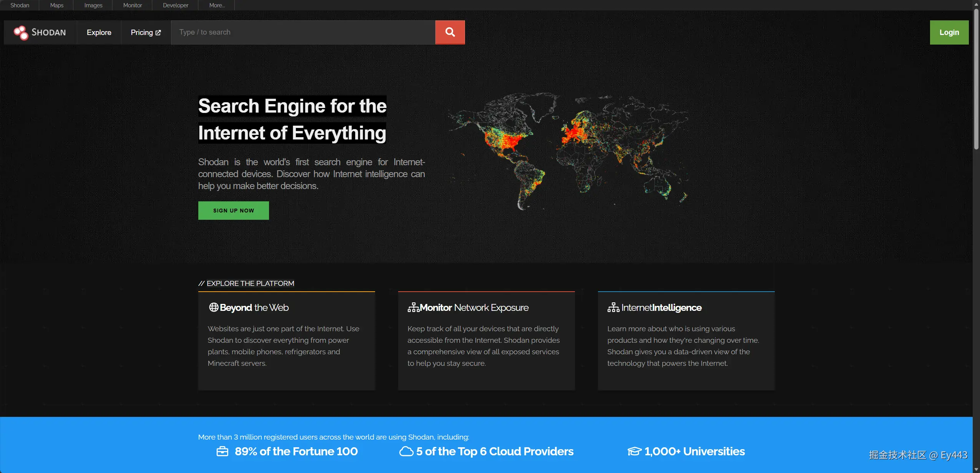Go to Monitor in top bar
The height and width of the screenshot is (473, 980).
(133, 5)
